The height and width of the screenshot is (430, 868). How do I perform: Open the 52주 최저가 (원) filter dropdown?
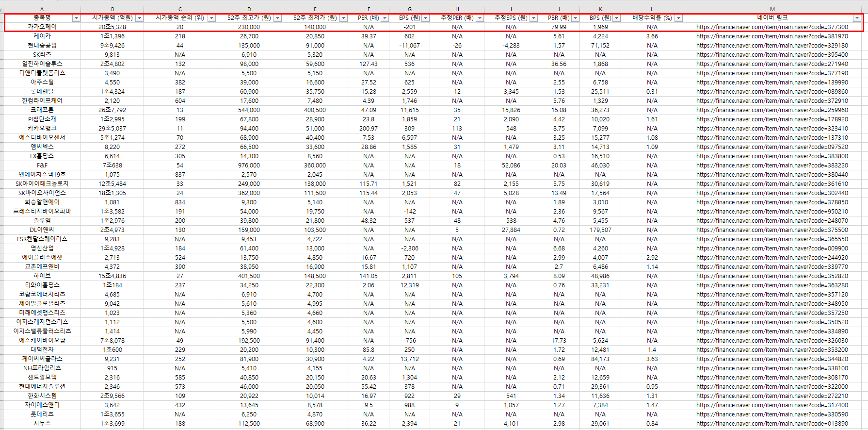click(x=343, y=18)
